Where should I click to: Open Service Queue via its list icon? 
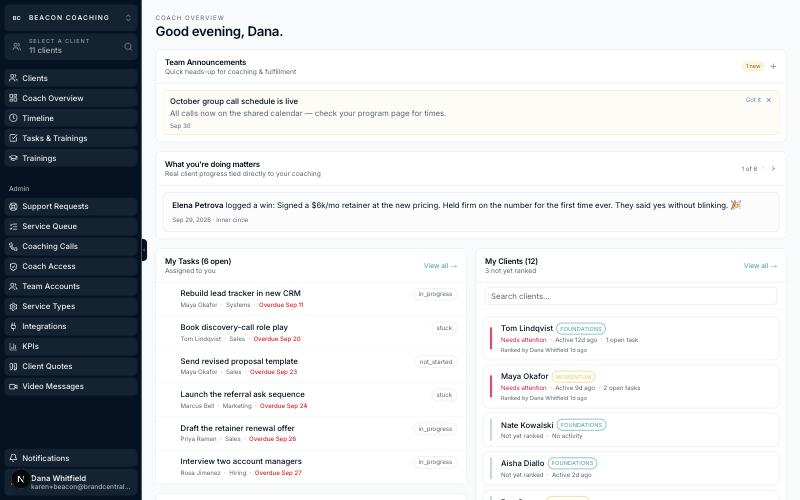click(x=13, y=227)
